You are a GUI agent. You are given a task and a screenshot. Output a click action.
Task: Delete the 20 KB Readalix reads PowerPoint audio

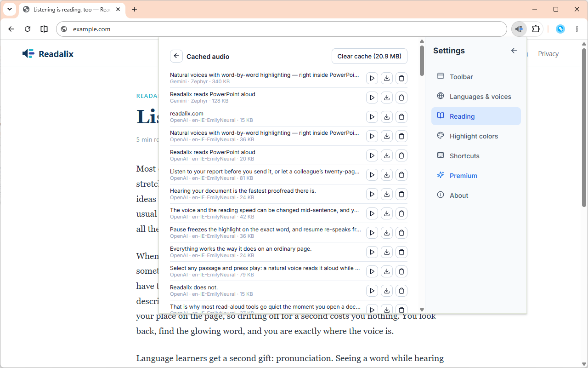point(401,155)
